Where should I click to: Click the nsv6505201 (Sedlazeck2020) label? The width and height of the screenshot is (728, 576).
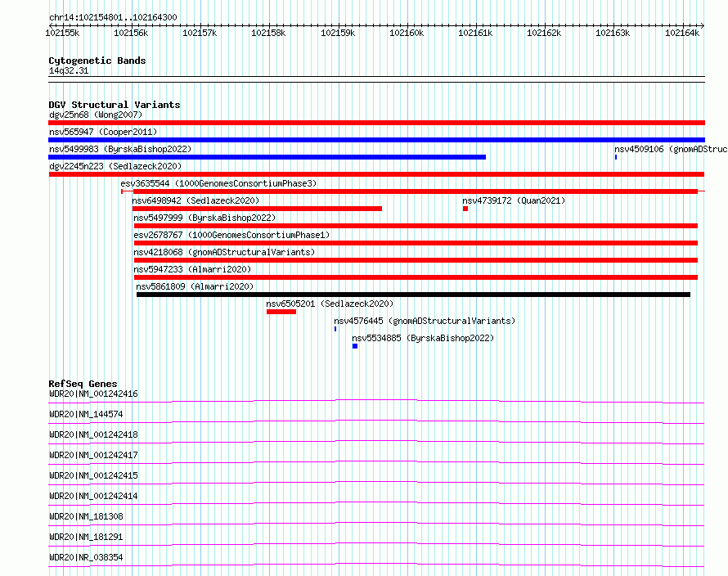click(330, 304)
